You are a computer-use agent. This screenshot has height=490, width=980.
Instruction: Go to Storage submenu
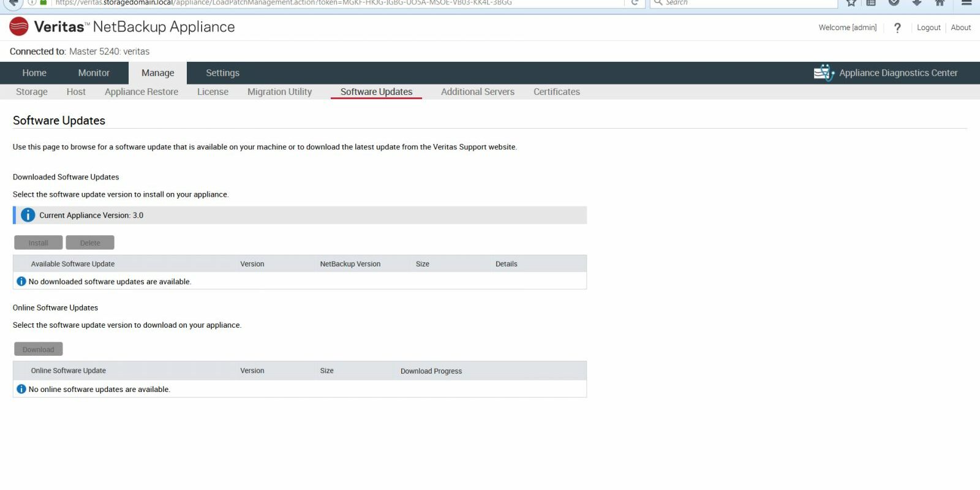32,92
